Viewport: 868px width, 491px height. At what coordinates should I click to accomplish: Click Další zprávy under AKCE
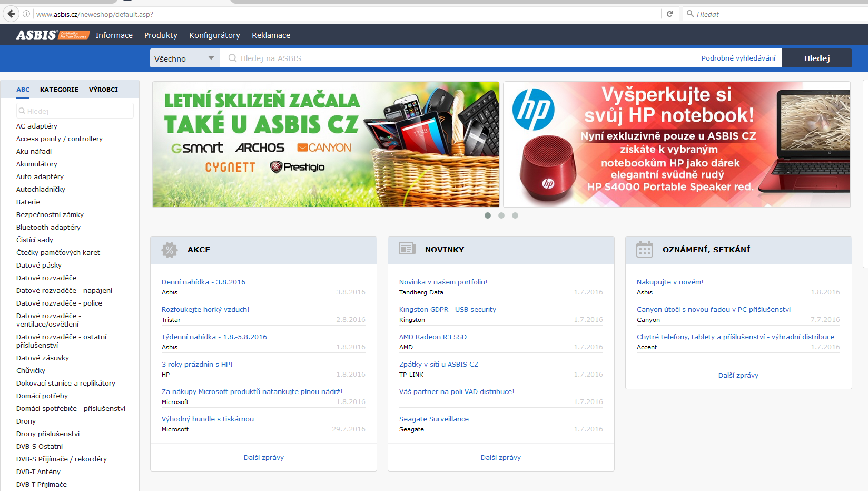point(263,458)
